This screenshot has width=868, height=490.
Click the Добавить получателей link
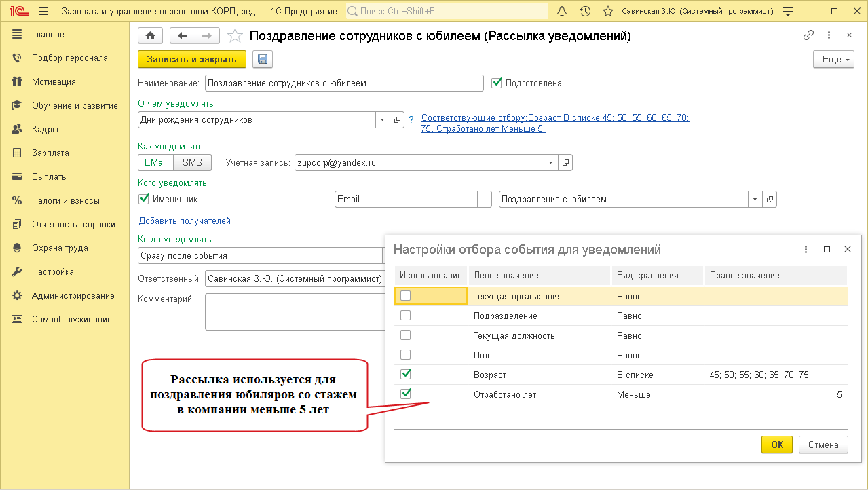pyautogui.click(x=185, y=221)
